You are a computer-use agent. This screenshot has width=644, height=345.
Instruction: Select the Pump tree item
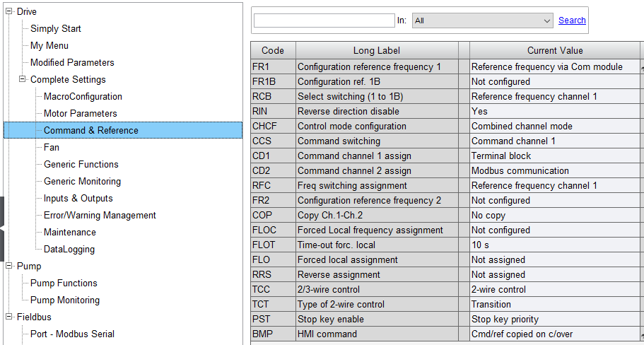coord(29,266)
